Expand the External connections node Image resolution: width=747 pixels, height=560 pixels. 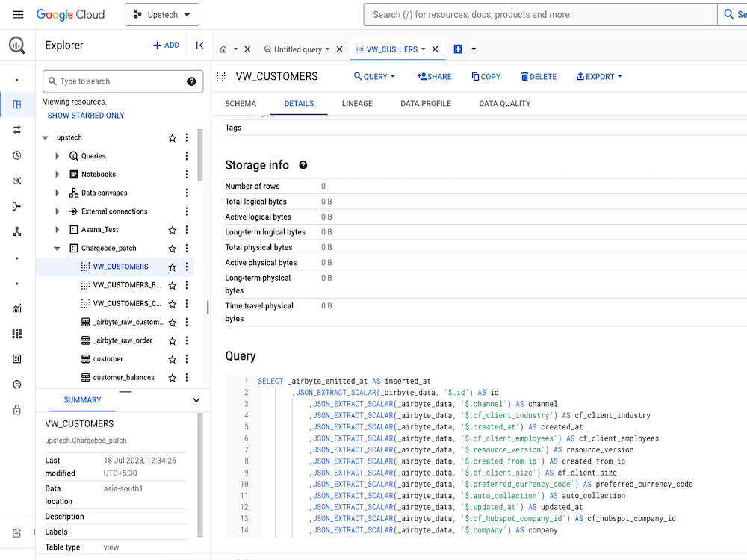58,211
